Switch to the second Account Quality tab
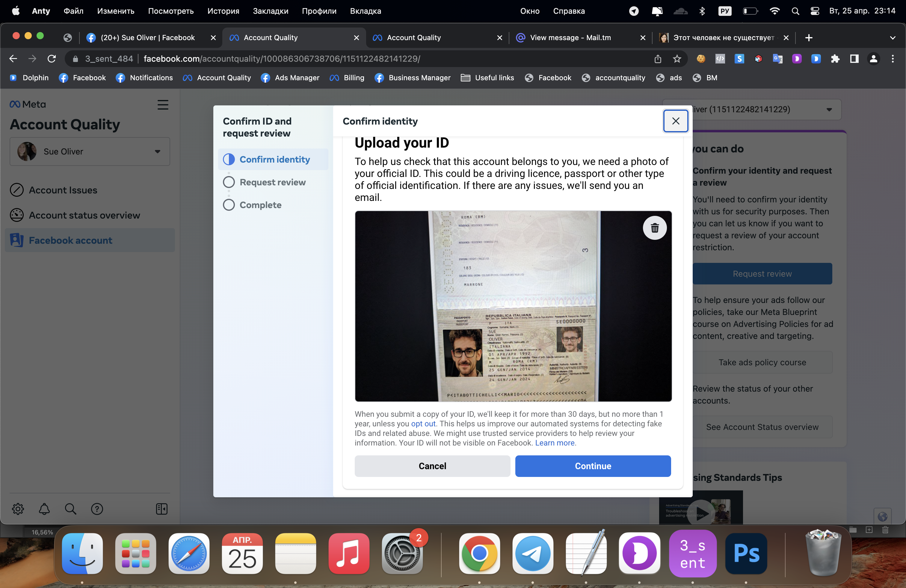The image size is (906, 588). [437, 38]
